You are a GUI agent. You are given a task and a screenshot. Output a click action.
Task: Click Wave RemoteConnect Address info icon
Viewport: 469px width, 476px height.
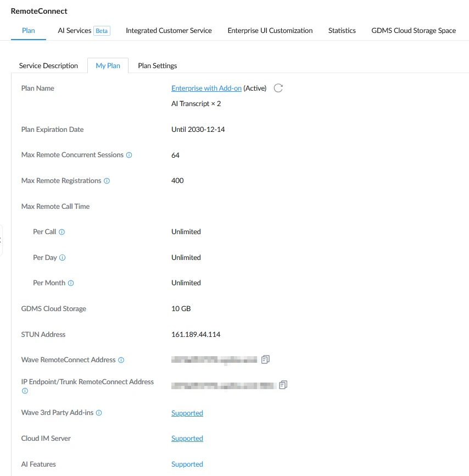point(121,360)
